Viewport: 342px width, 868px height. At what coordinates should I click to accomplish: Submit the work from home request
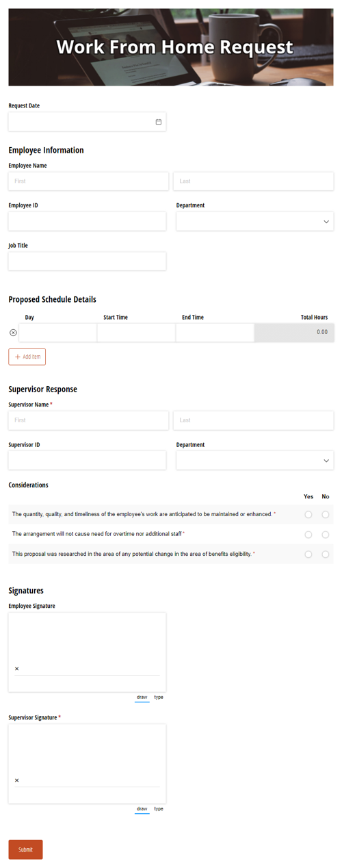coord(25,850)
